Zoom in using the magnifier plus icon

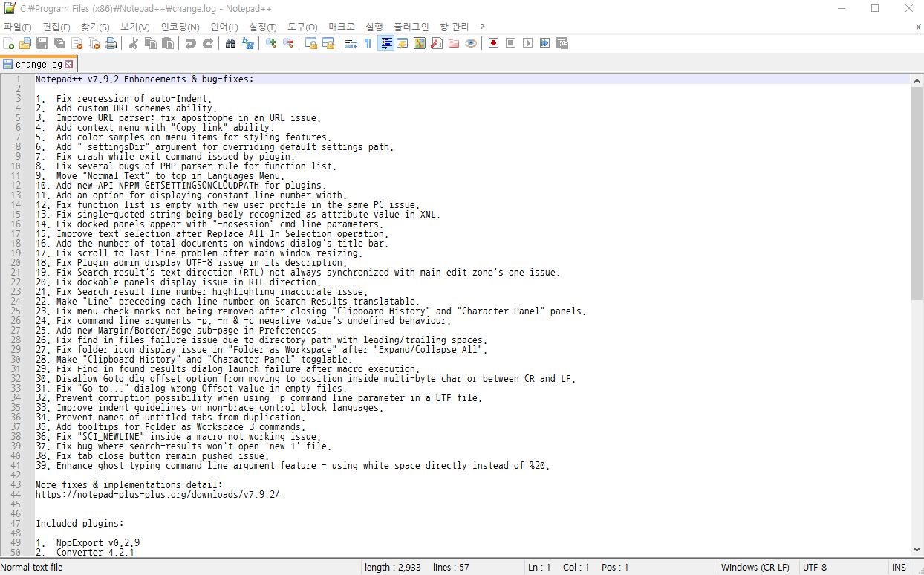[x=271, y=43]
